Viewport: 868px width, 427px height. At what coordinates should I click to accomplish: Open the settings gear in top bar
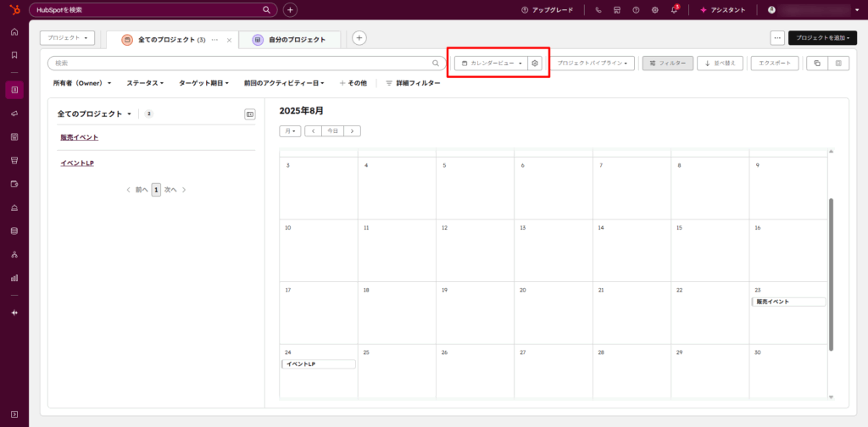pos(654,10)
